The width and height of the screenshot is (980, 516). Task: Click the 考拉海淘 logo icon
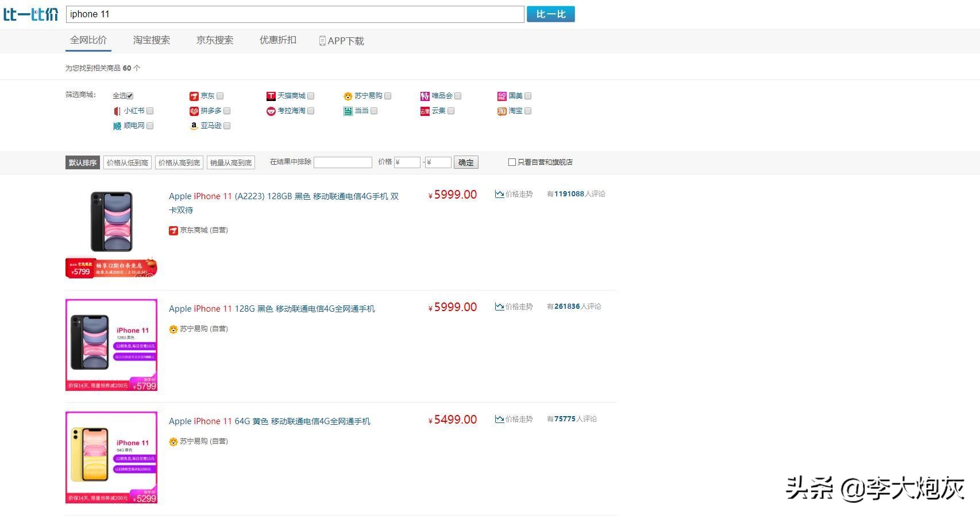[x=271, y=111]
